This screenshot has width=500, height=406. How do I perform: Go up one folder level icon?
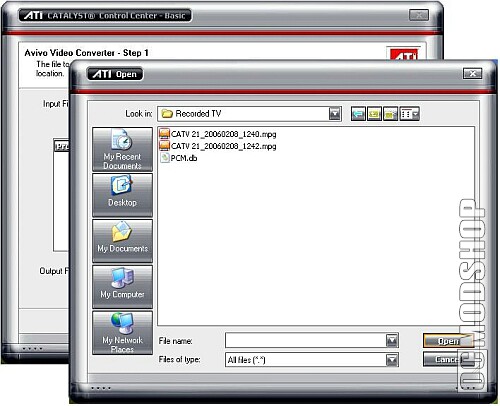[x=374, y=114]
